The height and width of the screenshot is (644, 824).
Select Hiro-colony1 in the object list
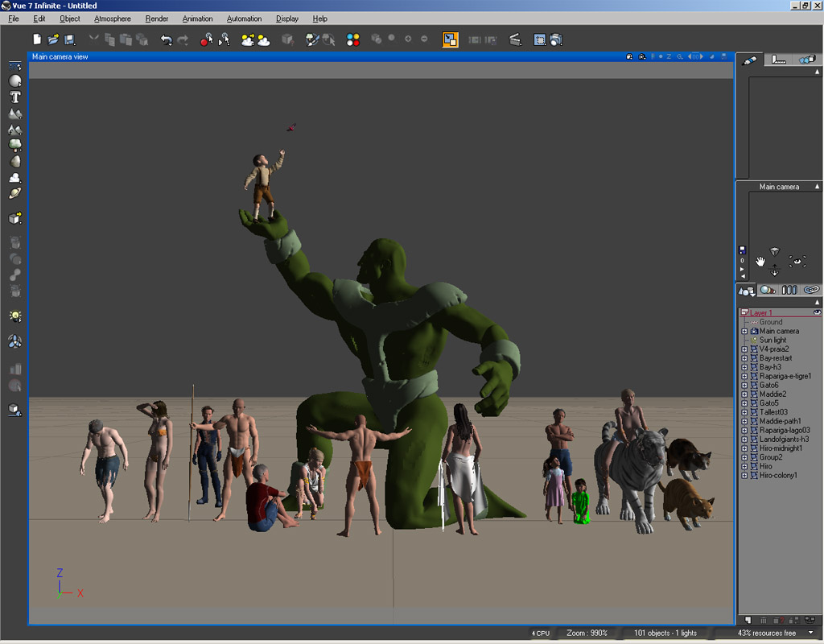pyautogui.click(x=778, y=476)
